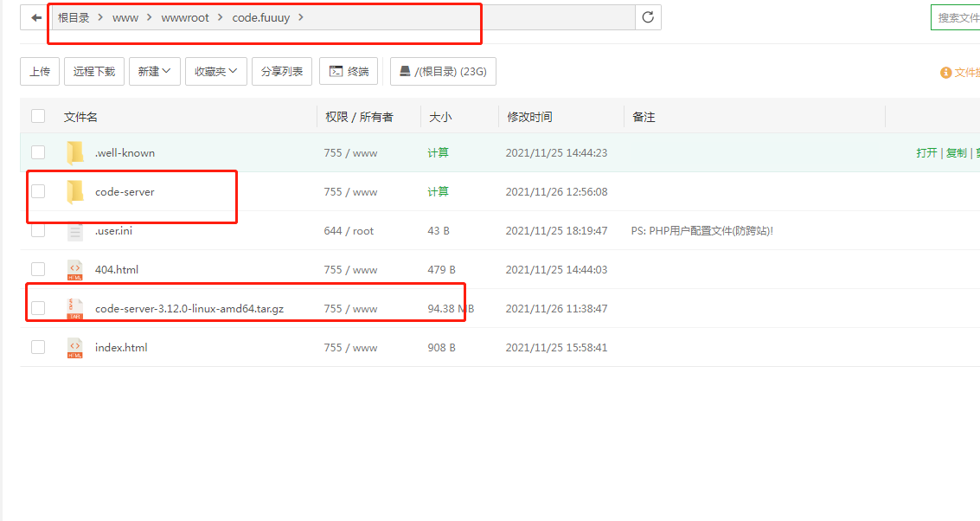Click the tar.gz archive file icon
This screenshot has width=980, height=521.
pos(75,308)
